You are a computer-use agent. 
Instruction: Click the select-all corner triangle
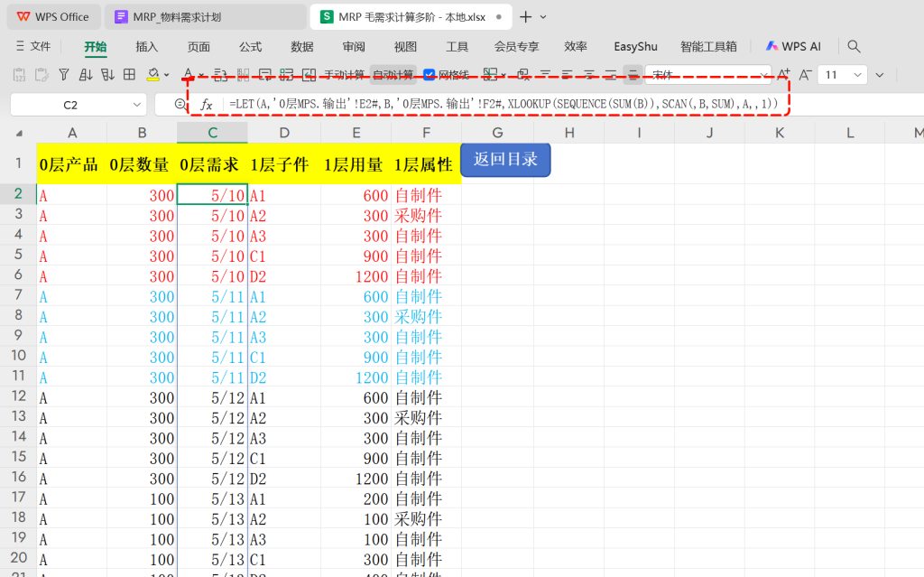[19, 134]
